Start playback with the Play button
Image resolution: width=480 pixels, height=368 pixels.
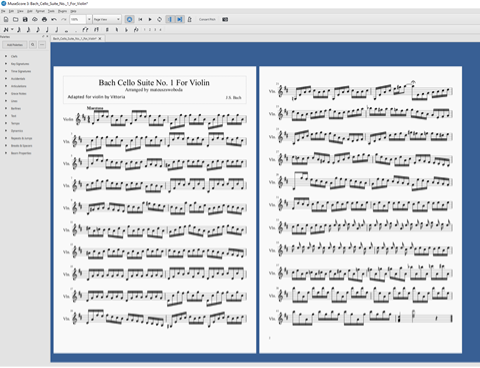[150, 19]
